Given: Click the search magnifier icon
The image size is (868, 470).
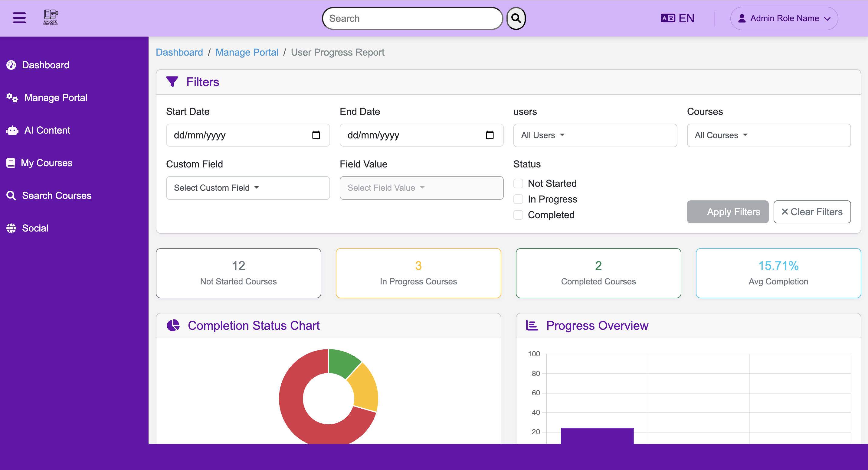Looking at the screenshot, I should click(516, 18).
